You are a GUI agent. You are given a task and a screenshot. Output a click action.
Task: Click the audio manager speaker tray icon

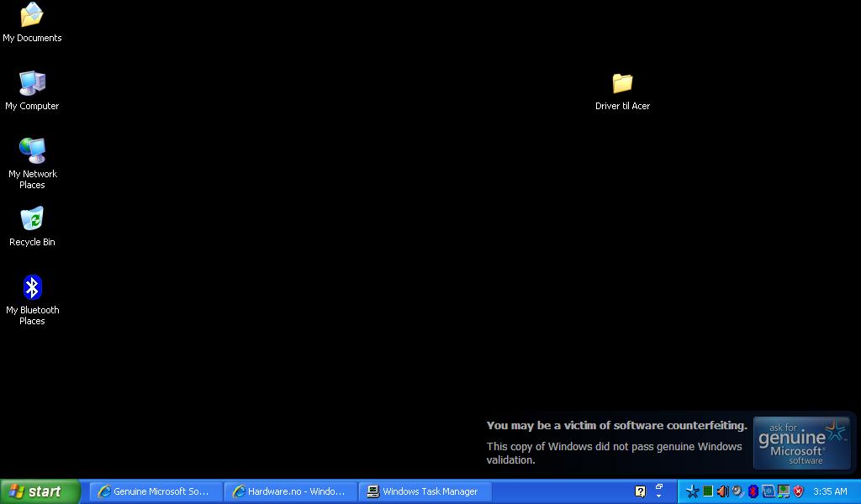(x=738, y=491)
